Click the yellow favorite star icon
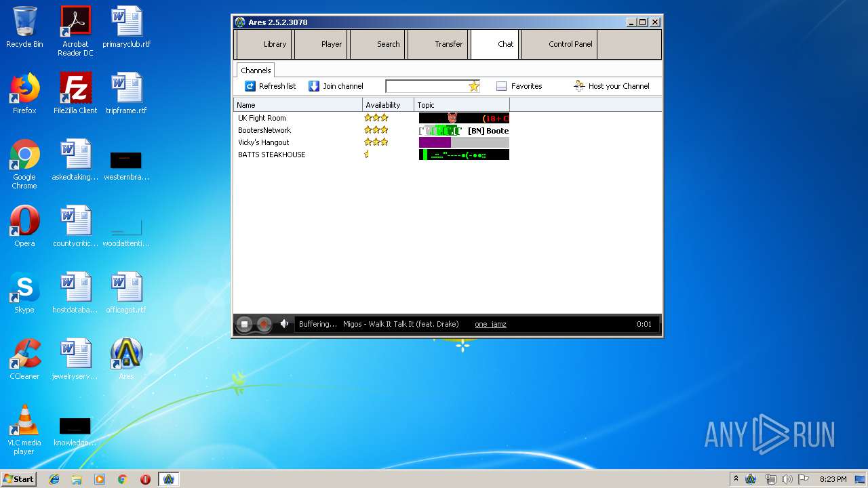 coord(474,86)
